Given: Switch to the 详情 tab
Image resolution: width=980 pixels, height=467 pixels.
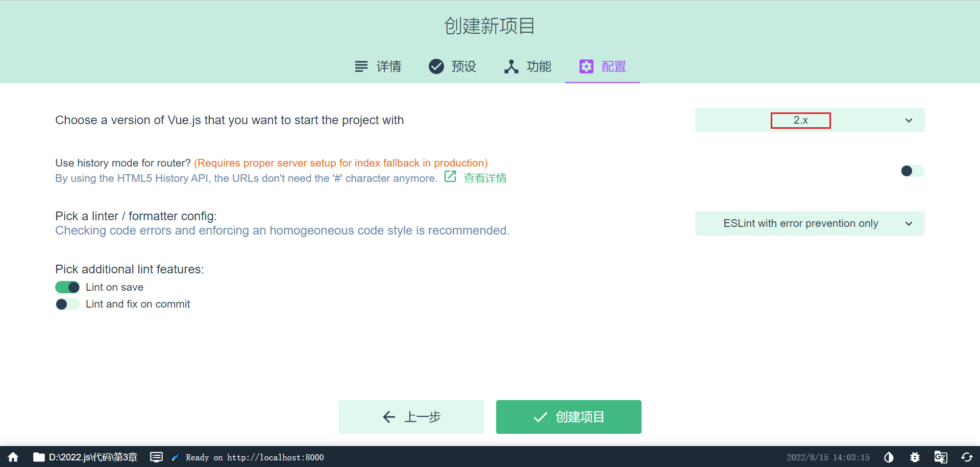Looking at the screenshot, I should point(378,66).
